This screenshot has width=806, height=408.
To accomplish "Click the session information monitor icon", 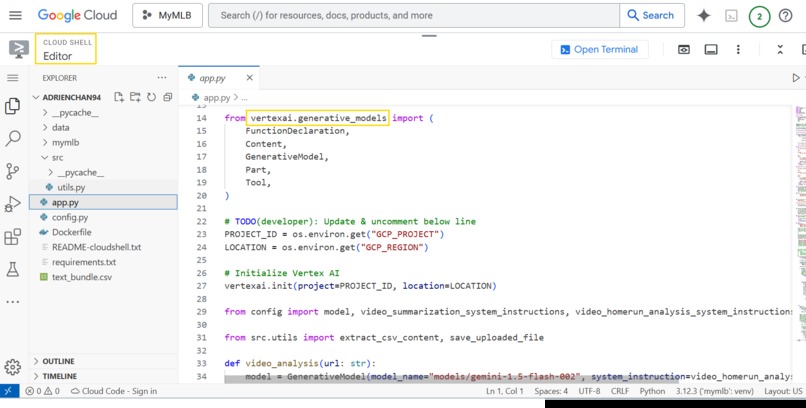I will tap(711, 49).
